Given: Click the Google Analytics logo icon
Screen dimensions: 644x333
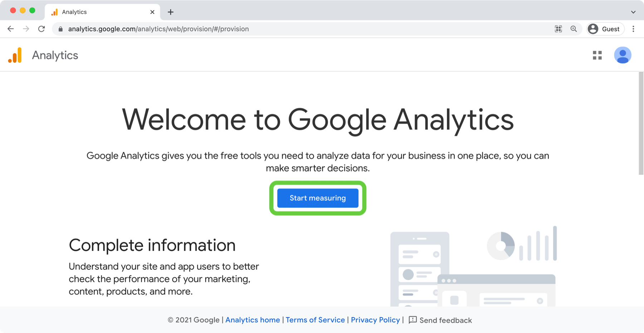Looking at the screenshot, I should (15, 55).
